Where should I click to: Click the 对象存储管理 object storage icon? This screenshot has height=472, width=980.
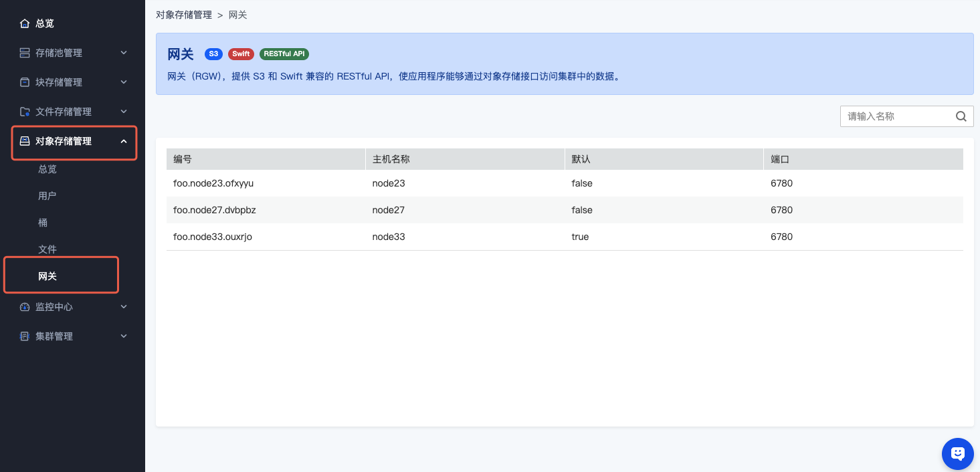(x=25, y=141)
